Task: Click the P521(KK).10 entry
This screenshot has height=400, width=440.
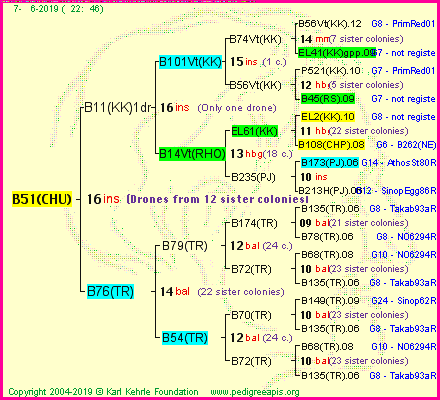Action: 331,71
